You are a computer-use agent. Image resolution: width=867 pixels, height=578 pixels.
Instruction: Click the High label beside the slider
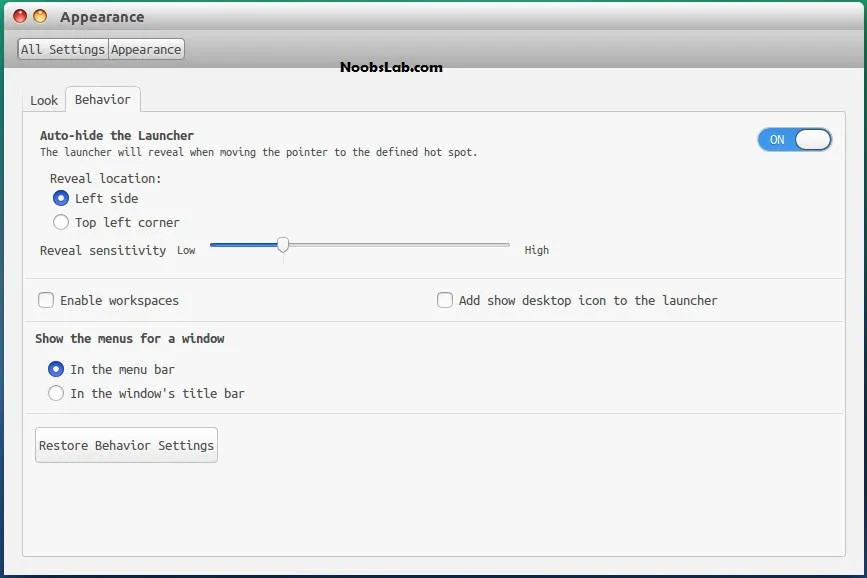pyautogui.click(x=536, y=250)
